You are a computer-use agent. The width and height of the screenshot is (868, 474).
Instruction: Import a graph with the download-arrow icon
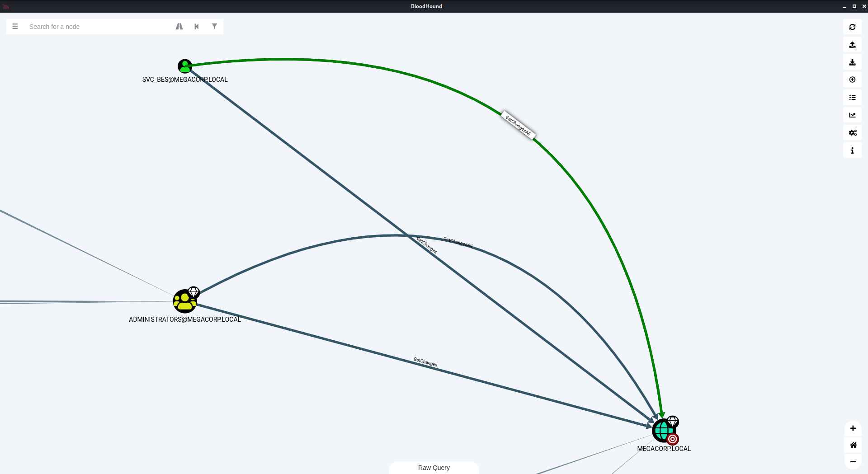click(x=852, y=62)
